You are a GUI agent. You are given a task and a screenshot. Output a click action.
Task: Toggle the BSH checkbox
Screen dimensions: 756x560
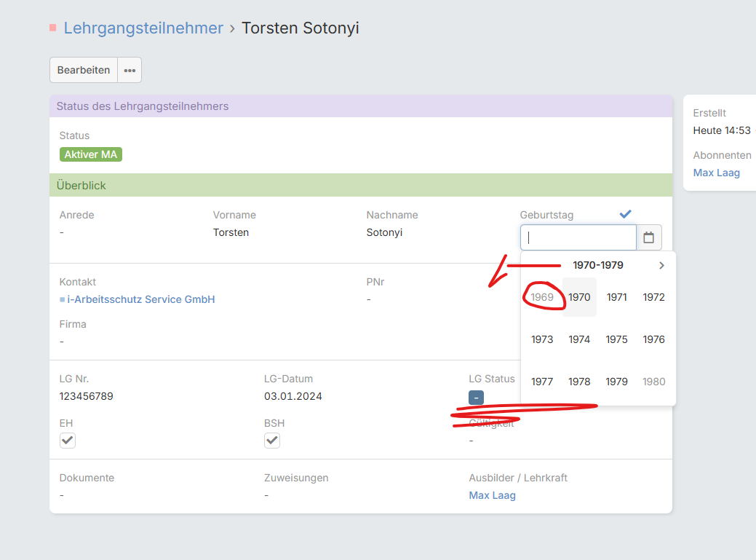click(x=272, y=441)
